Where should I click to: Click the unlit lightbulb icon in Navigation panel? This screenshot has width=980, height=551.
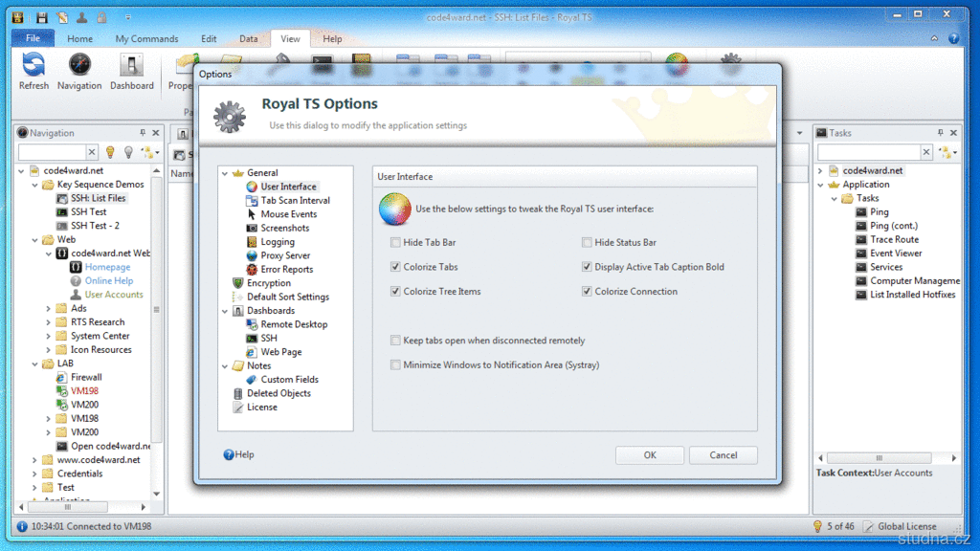(129, 152)
